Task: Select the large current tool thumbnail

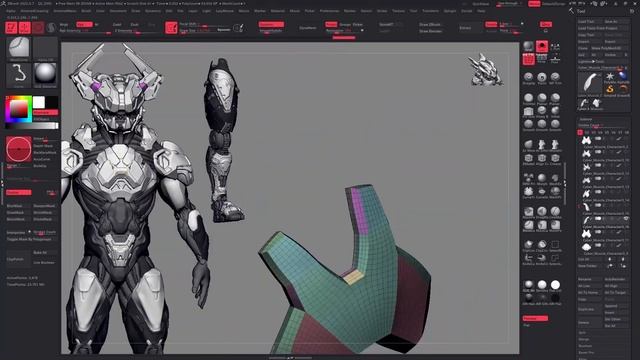Action: pos(589,84)
